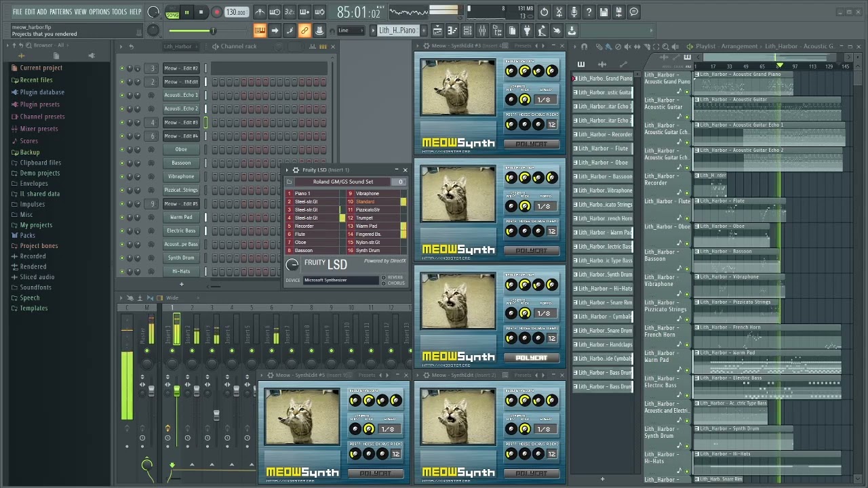Click the Microsoft Synthesizer device field
This screenshot has width=868, height=488.
340,280
